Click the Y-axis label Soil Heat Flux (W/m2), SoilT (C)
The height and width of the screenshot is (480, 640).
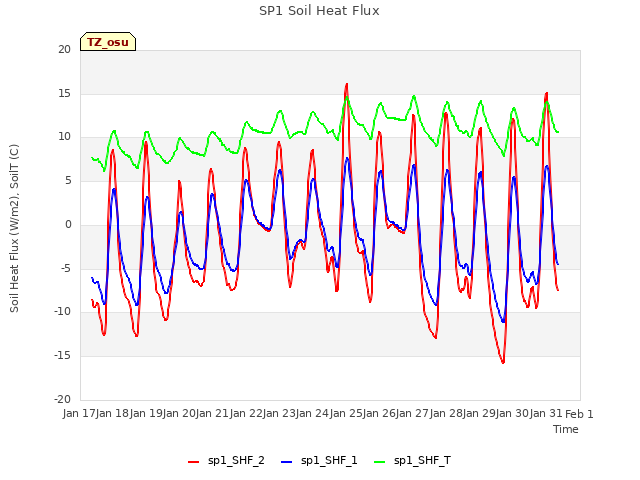[x=14, y=228]
